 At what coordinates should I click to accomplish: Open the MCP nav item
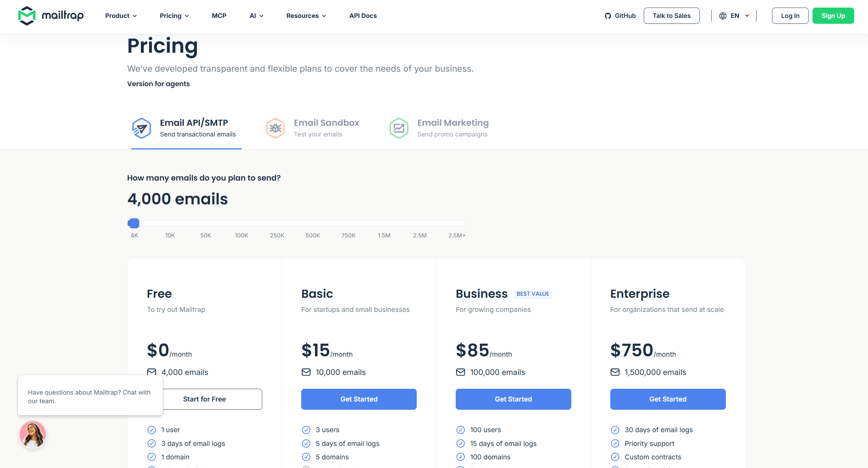pyautogui.click(x=219, y=16)
